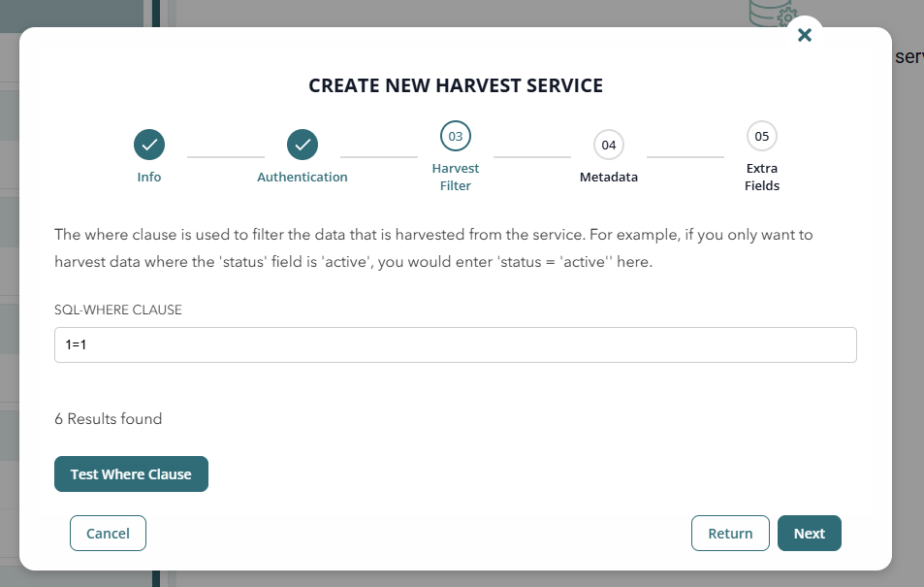Click the '6 Results found' text
Screen dimensions: 924x587
coord(109,419)
